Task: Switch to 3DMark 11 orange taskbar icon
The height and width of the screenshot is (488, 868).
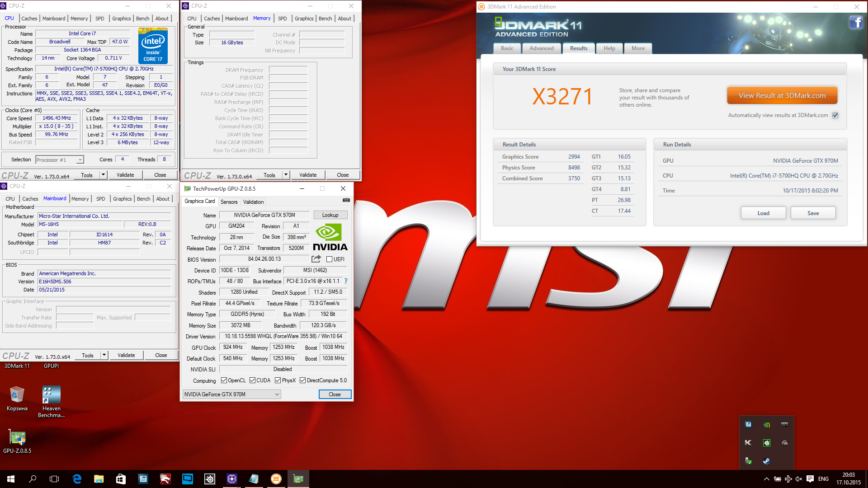Action: tap(276, 479)
